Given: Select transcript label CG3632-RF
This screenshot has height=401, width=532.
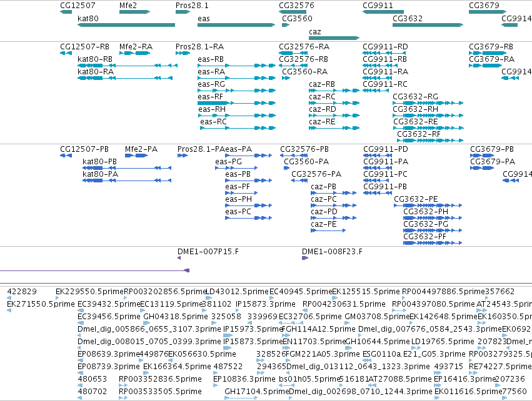Looking at the screenshot, I should point(419,134).
